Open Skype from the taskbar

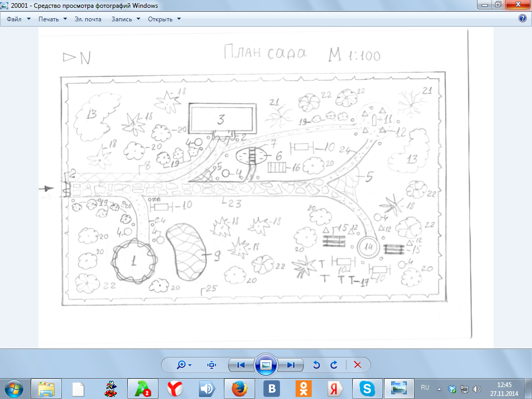(367, 388)
